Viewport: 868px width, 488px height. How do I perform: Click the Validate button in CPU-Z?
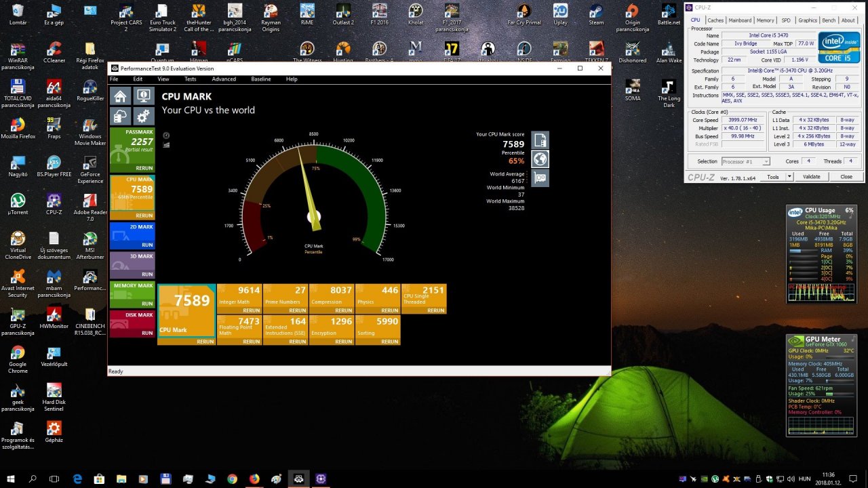812,176
